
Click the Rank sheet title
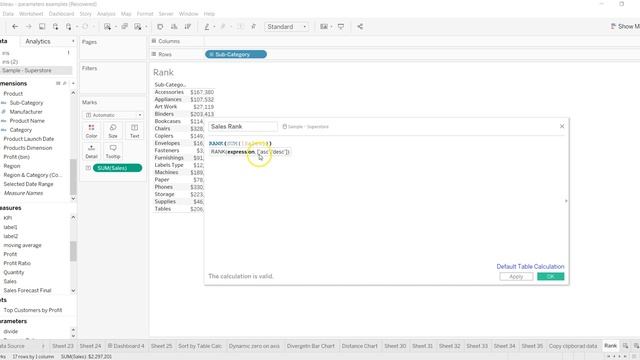(x=163, y=72)
